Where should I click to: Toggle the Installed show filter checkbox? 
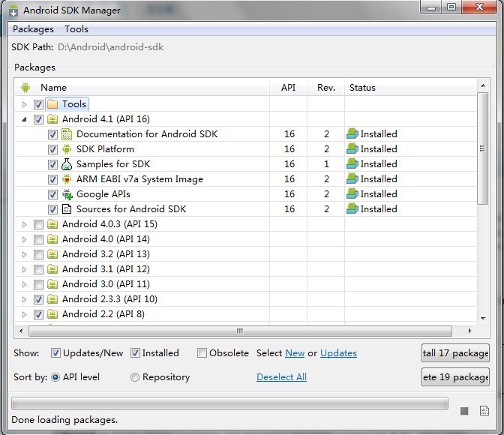click(135, 353)
